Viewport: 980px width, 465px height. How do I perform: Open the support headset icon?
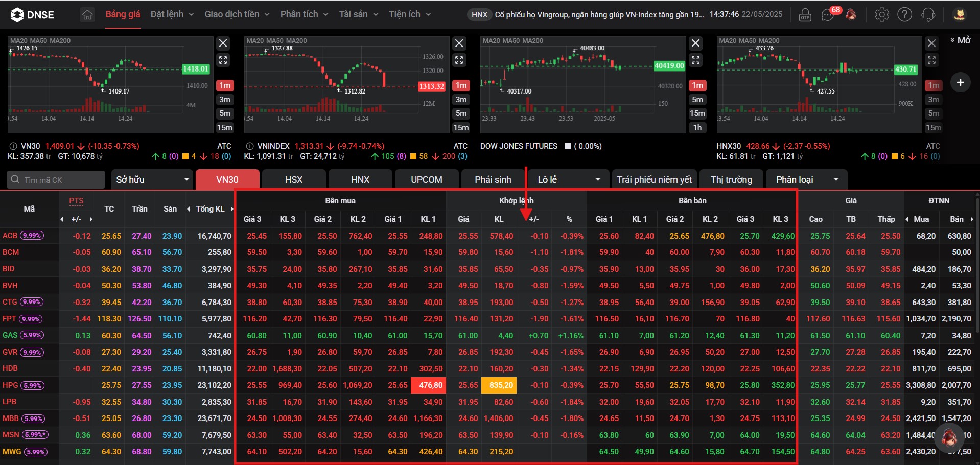(x=928, y=15)
